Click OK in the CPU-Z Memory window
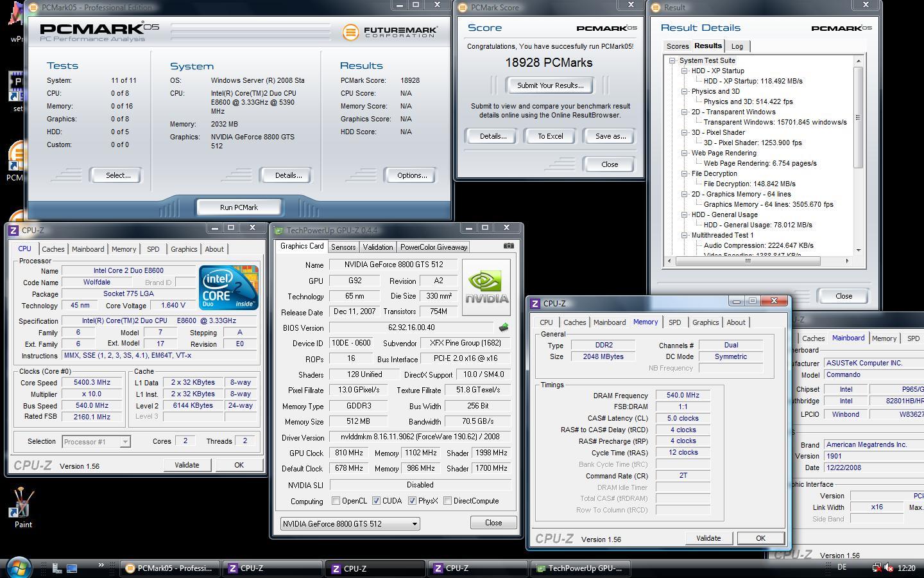Screen dimensions: 924x578 (x=760, y=538)
